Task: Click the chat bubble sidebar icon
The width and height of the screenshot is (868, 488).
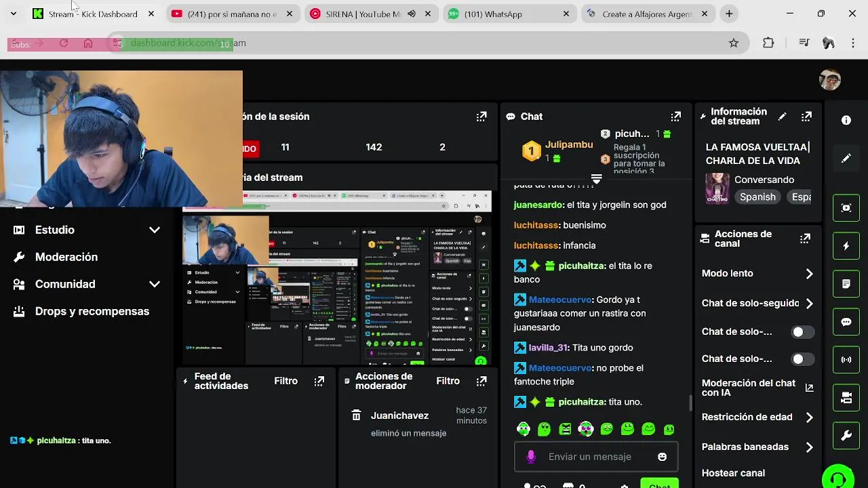Action: click(x=846, y=322)
